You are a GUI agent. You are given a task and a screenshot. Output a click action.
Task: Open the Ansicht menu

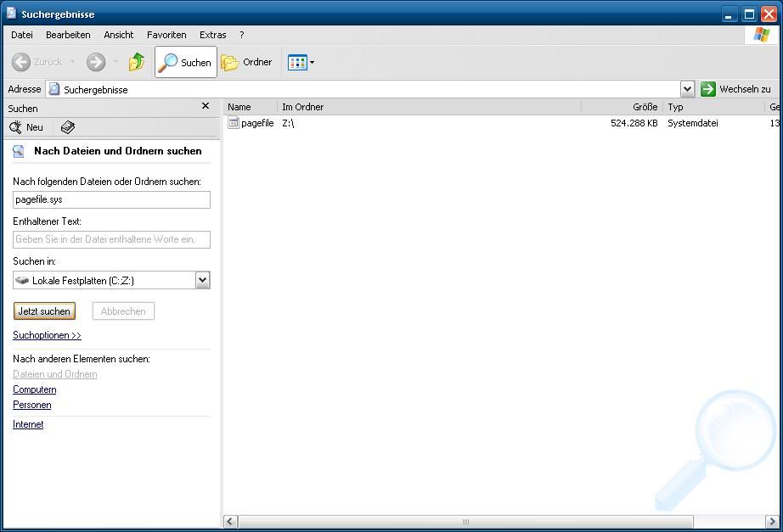tap(118, 35)
